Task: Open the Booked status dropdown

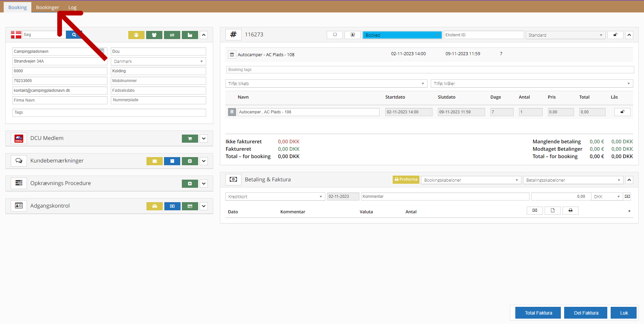Action: click(402, 35)
